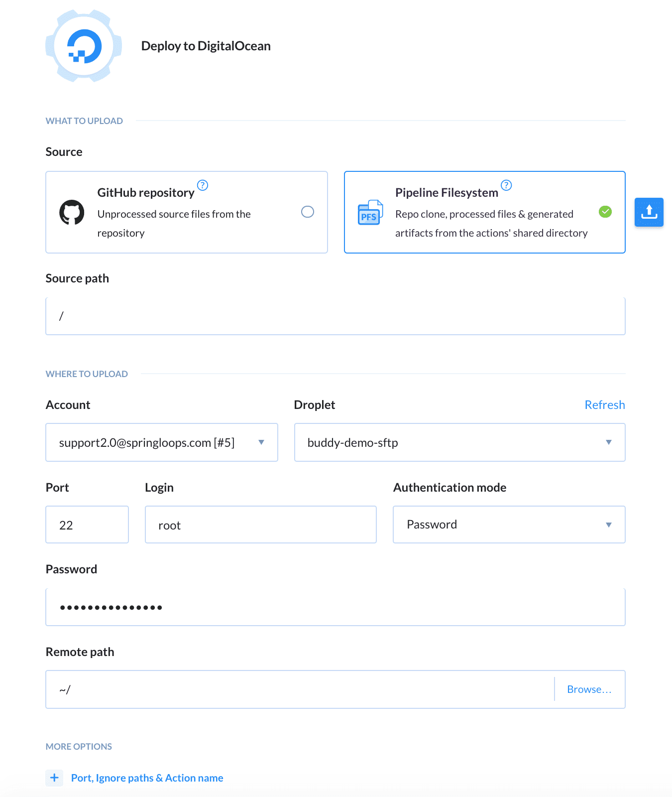Click the 'Droplet' label
The width and height of the screenshot is (672, 797).
(315, 404)
